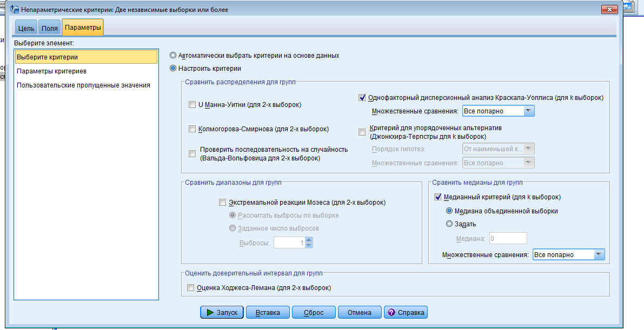This screenshot has width=644, height=330.
Task: Open help with Справка button
Action: [406, 312]
